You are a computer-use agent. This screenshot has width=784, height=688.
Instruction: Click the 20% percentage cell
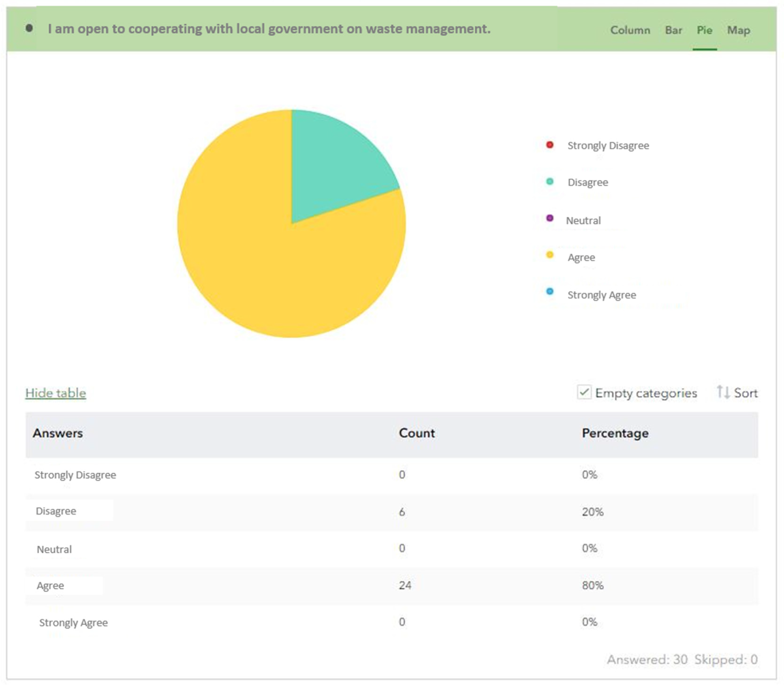coord(593,512)
